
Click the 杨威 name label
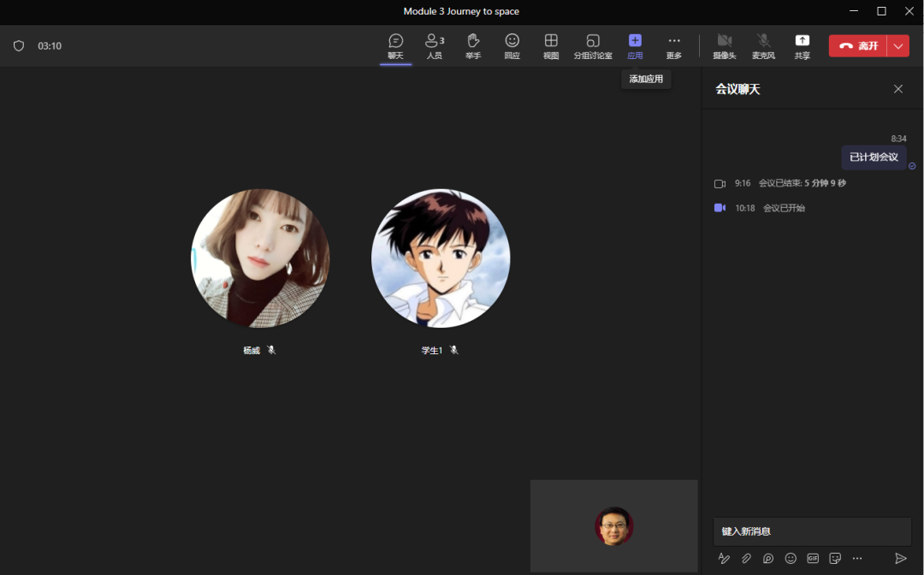[x=252, y=351]
